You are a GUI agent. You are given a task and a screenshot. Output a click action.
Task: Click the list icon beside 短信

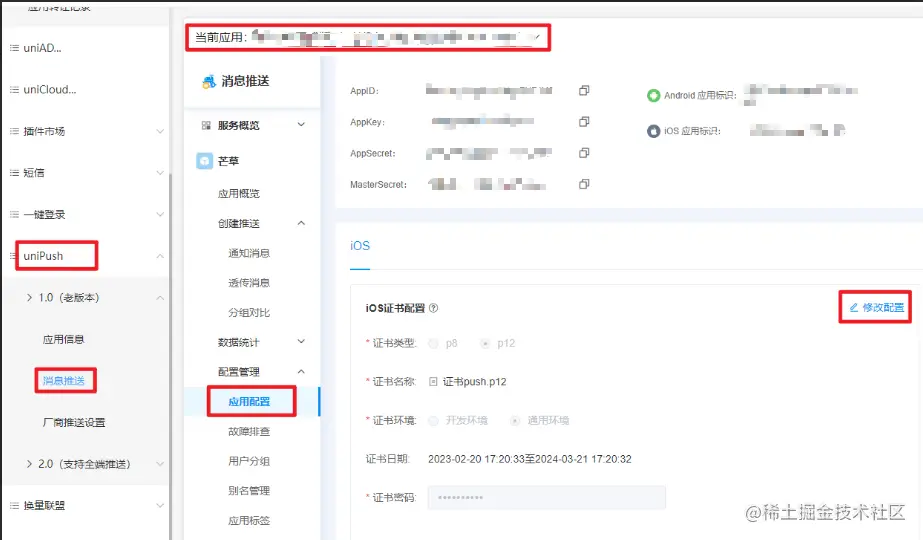[14, 173]
